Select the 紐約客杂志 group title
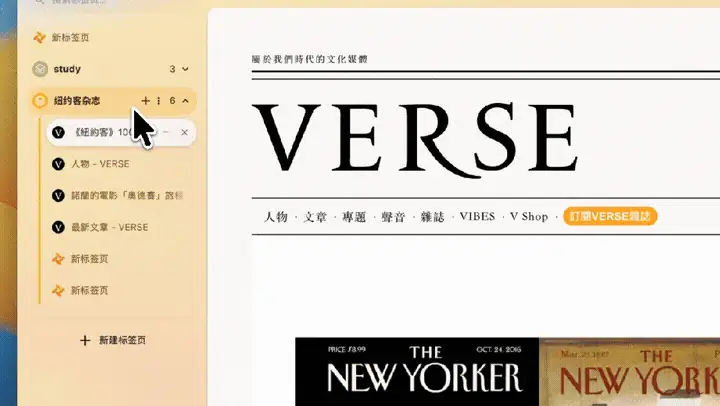The image size is (720, 406). [x=77, y=101]
